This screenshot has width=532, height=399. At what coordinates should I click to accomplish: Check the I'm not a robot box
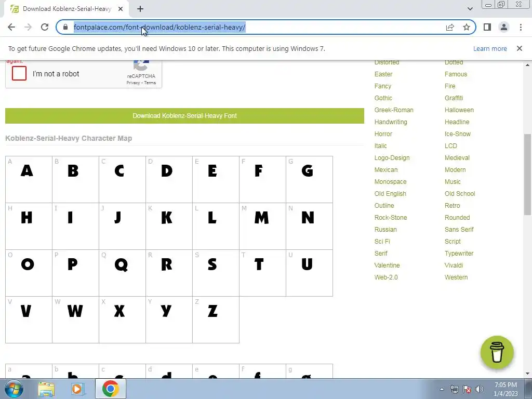click(x=19, y=73)
